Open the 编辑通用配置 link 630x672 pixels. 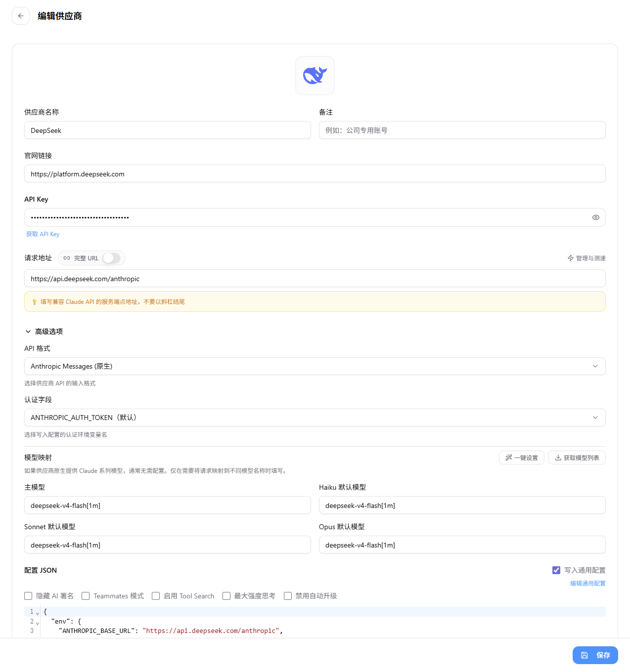click(588, 584)
